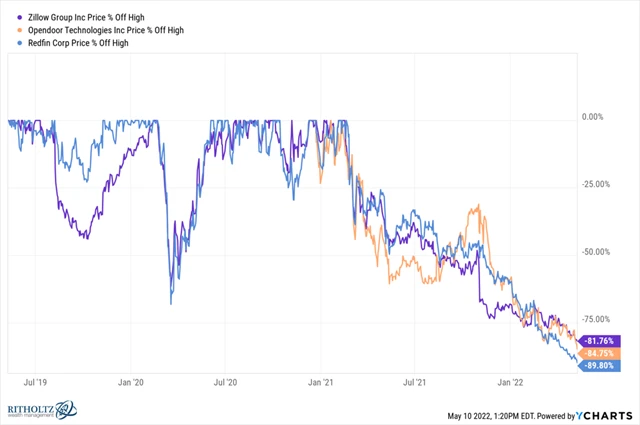Click the -50.00% y-axis label

(599, 251)
